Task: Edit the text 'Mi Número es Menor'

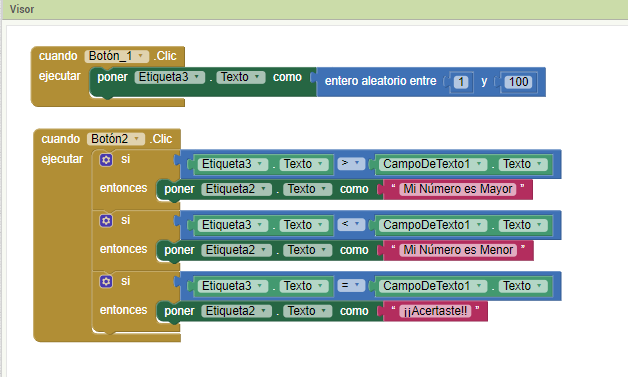Action: pyautogui.click(x=458, y=250)
